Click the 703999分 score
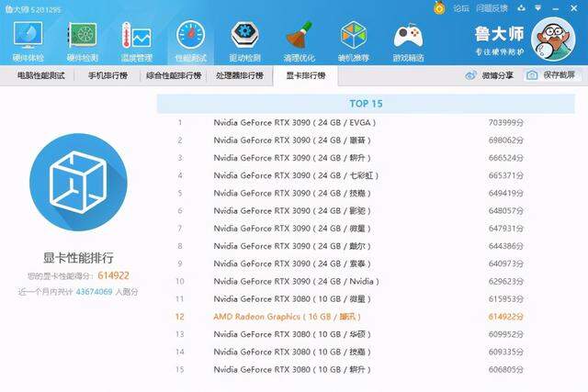This screenshot has width=588, height=392. click(506, 122)
